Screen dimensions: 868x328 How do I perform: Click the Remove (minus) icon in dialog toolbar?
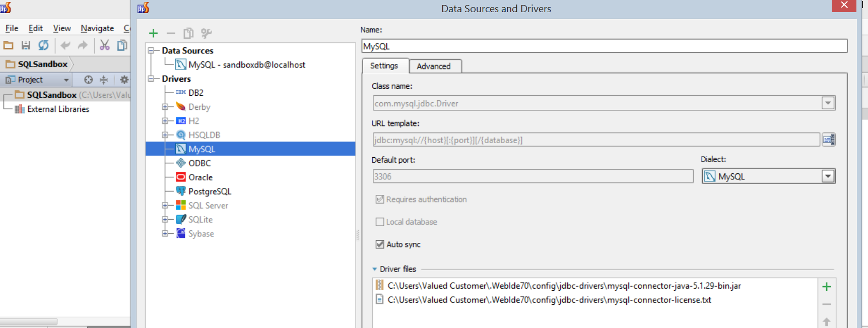[171, 33]
